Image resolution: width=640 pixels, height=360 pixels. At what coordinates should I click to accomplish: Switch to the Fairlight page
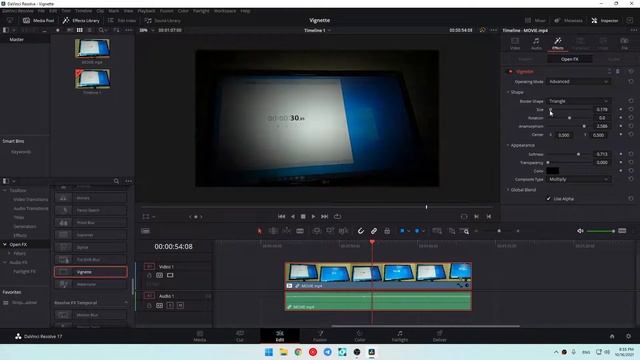coord(400,336)
